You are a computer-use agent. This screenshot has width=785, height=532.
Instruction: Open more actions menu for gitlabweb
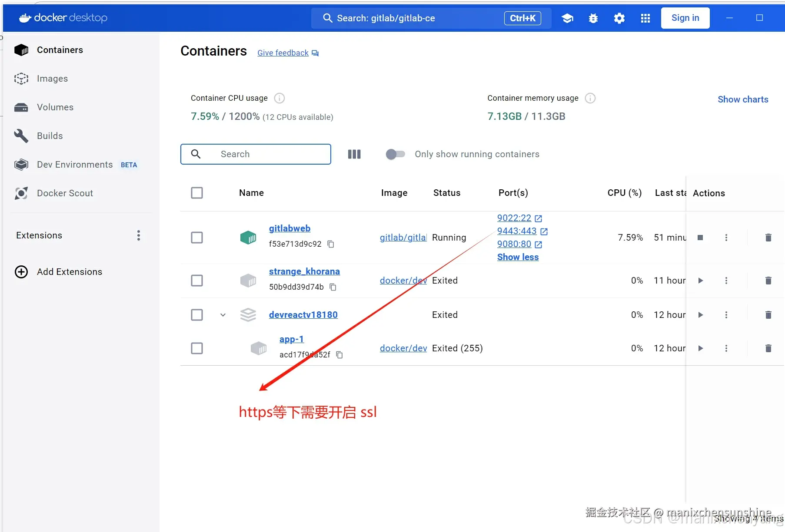[x=726, y=238]
